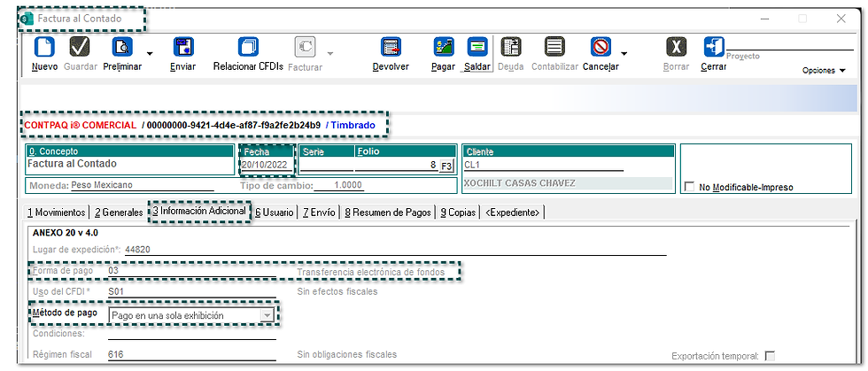Click the Régimen fiscal field 616

point(191,354)
